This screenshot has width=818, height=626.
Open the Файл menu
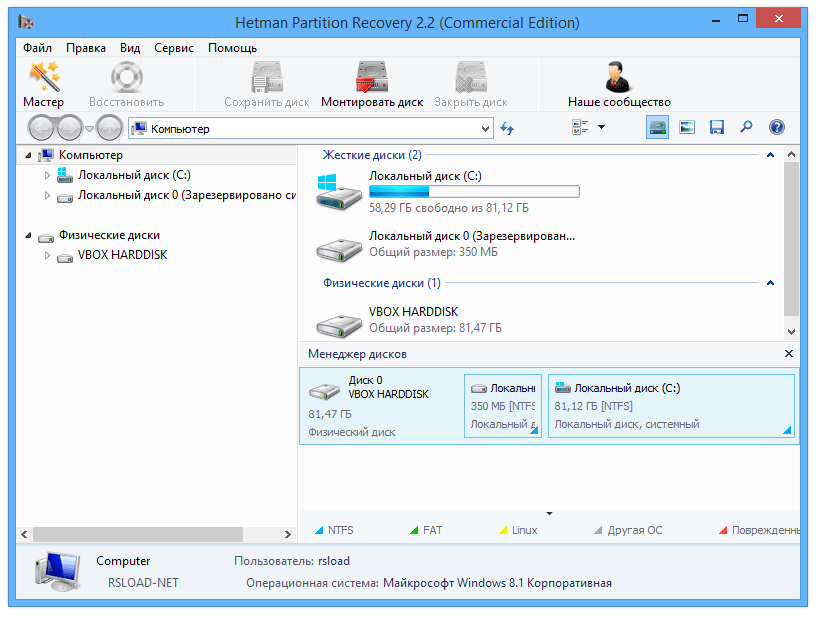click(38, 48)
